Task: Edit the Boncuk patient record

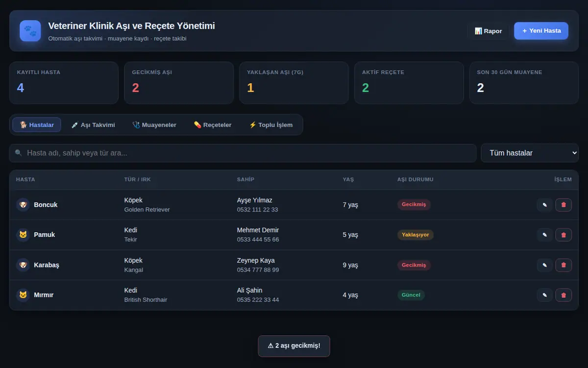Action: 545,205
